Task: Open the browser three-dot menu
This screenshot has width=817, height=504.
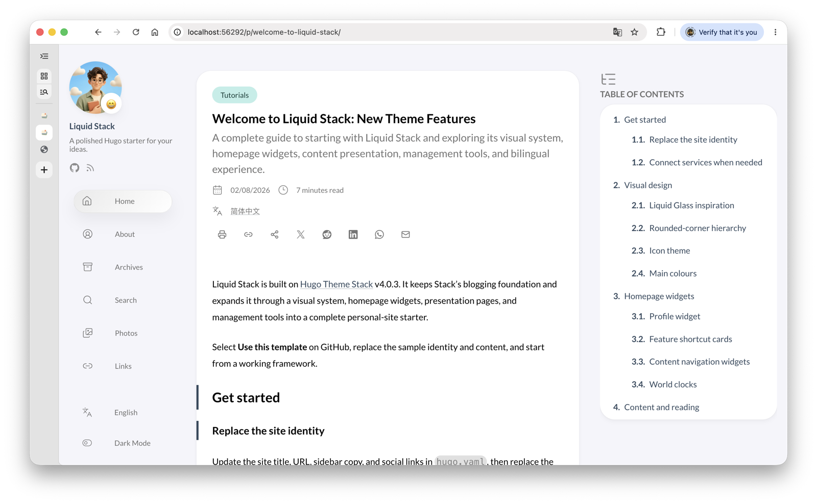Action: (775, 32)
